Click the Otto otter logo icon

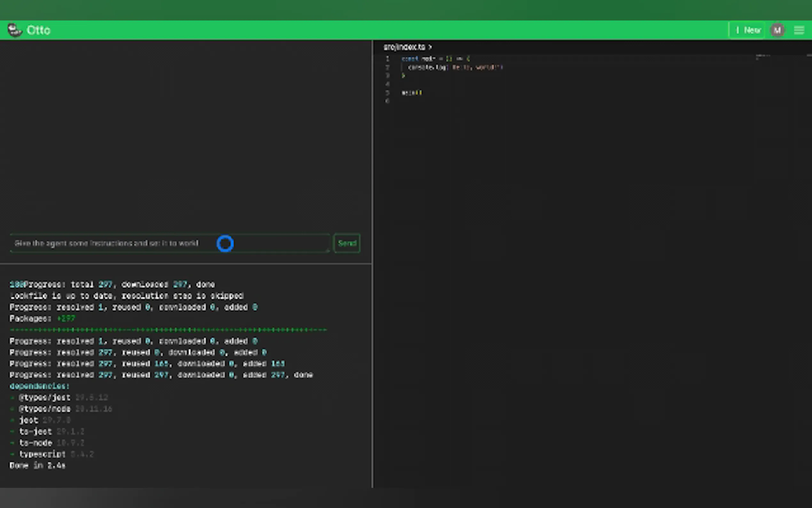click(x=14, y=30)
